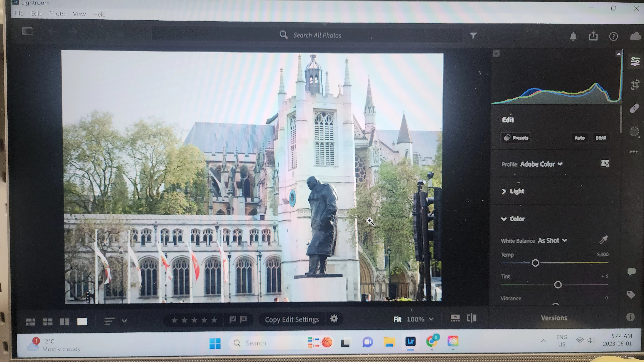Open the filter funnel icon
644x362 pixels.
pos(473,36)
